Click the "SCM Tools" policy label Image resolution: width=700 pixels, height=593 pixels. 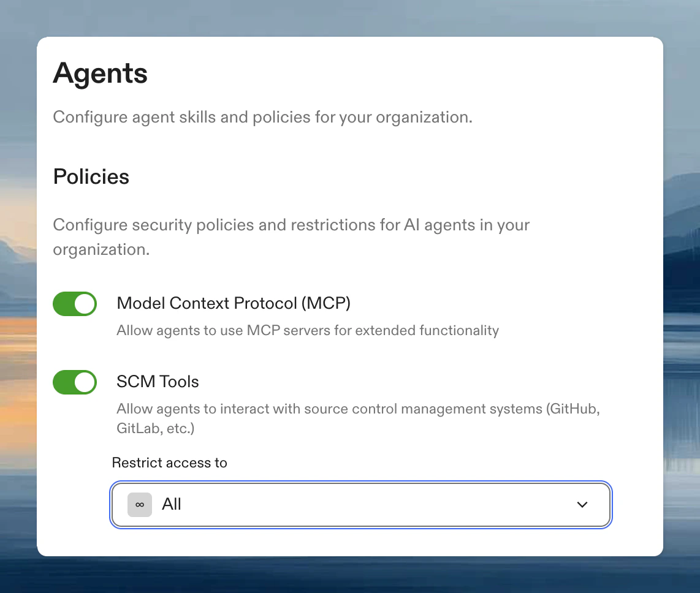pyautogui.click(x=158, y=382)
